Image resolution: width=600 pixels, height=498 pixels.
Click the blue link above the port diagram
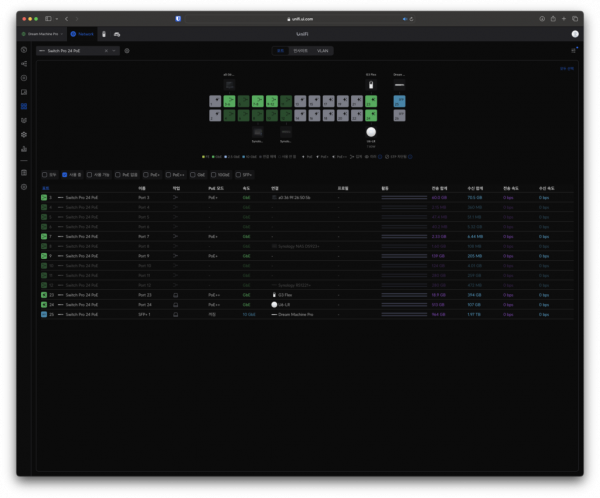click(x=567, y=67)
